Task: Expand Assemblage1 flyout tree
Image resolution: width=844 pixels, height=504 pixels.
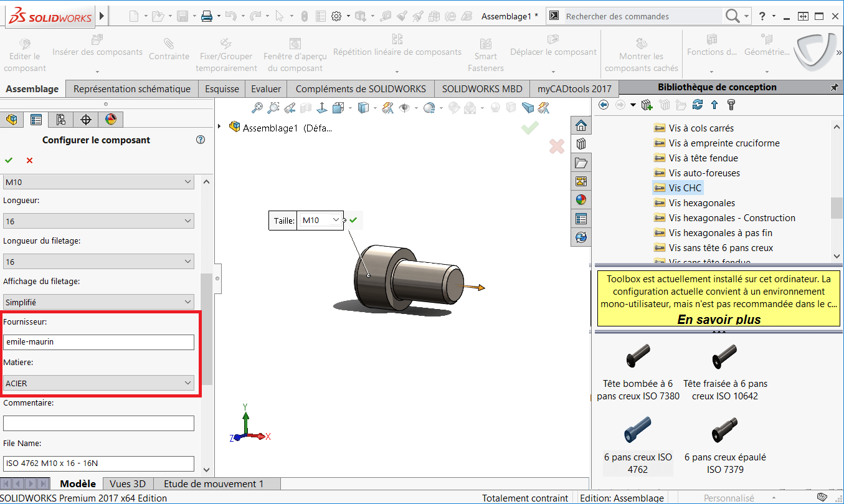Action: click(219, 127)
